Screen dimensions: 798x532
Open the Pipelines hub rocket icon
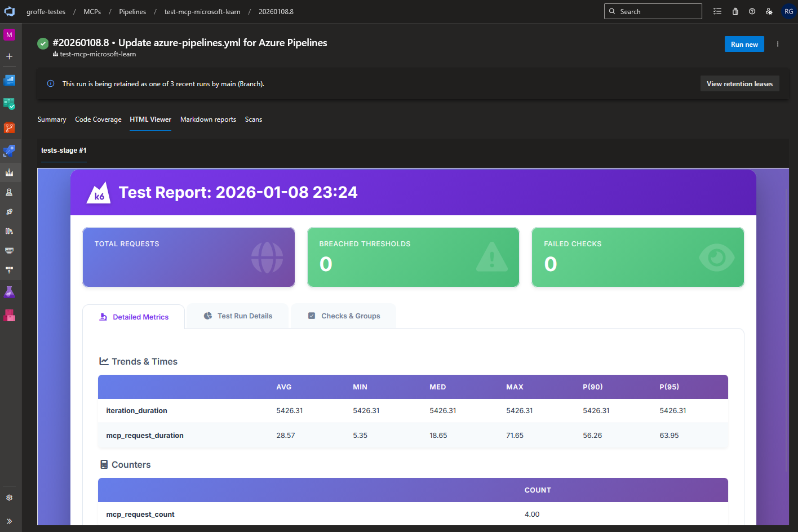click(x=9, y=151)
